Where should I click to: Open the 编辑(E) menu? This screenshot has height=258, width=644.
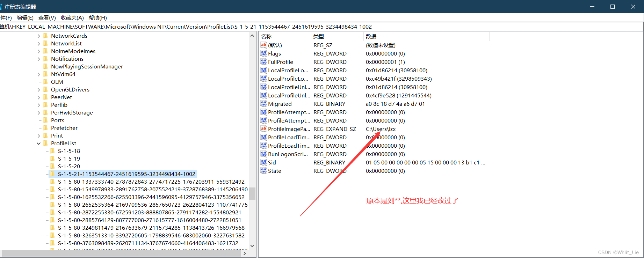pos(25,18)
